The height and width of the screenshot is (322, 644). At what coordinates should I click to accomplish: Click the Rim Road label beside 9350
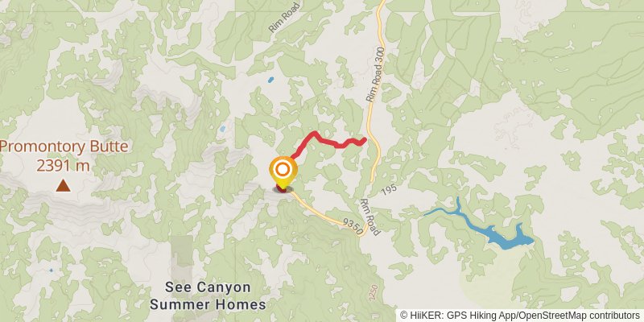[x=370, y=217]
